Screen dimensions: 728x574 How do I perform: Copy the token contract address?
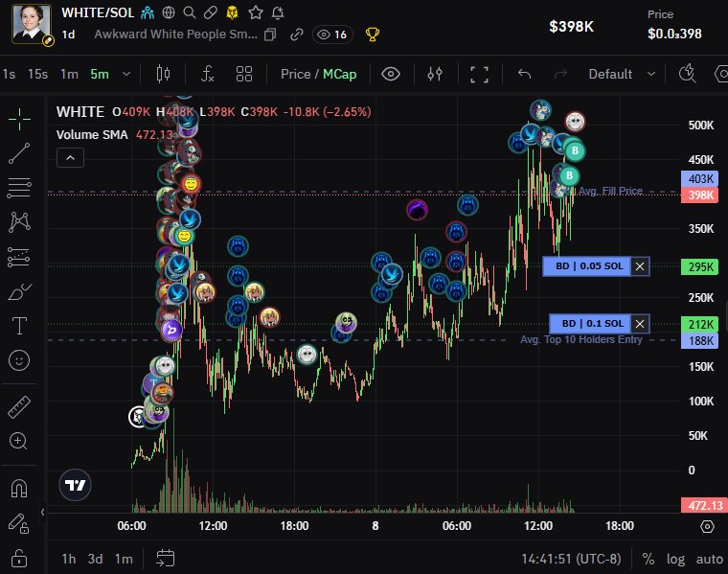tap(270, 34)
